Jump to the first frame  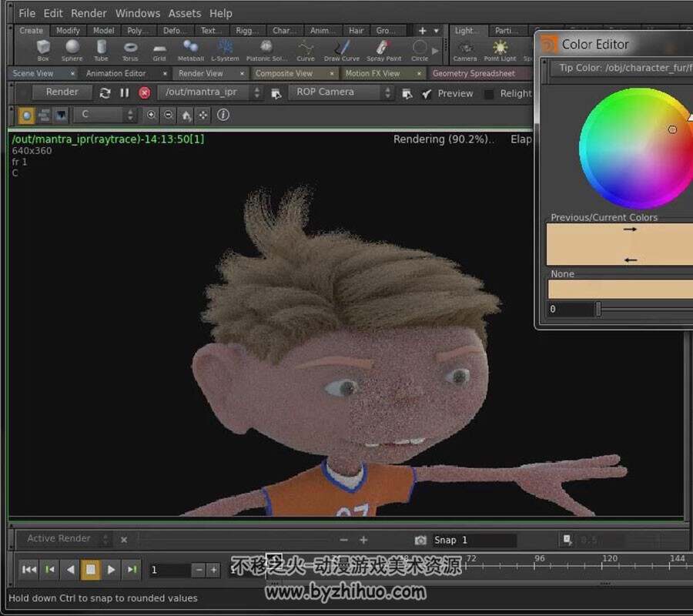(x=29, y=570)
